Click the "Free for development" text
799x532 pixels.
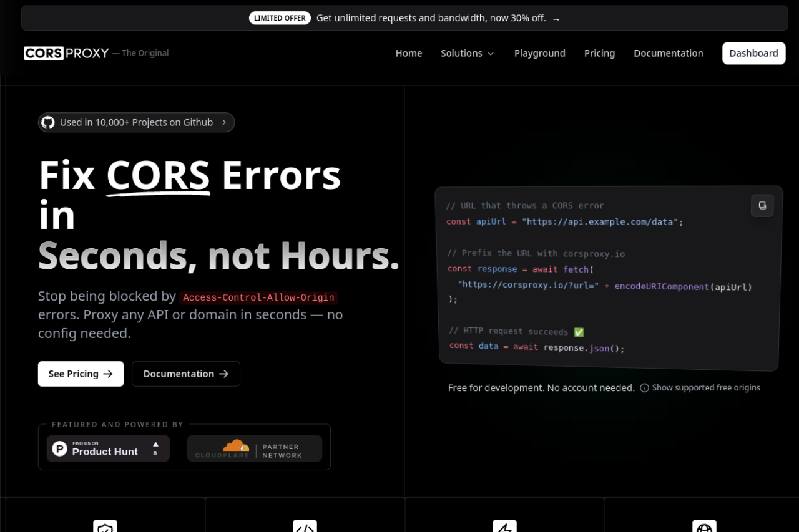tap(496, 388)
